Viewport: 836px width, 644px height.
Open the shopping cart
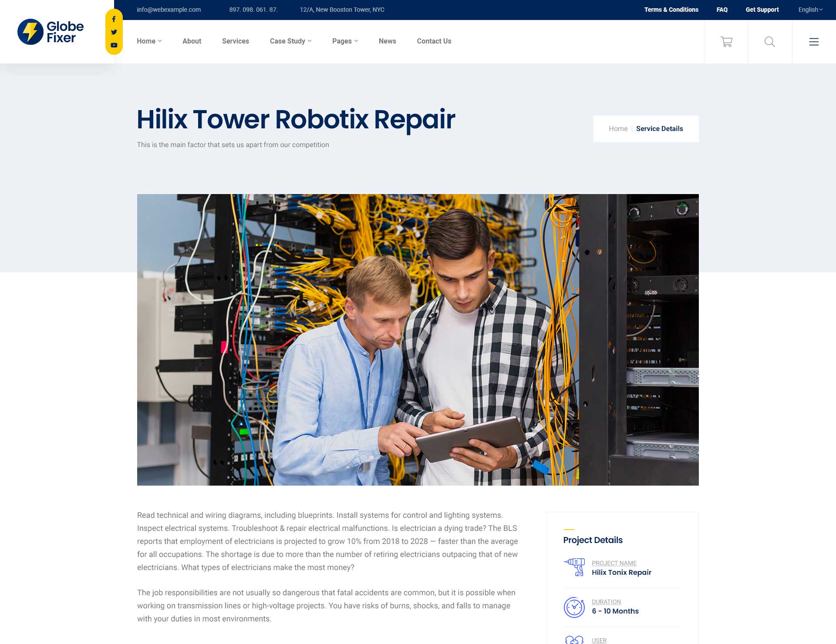click(x=726, y=42)
